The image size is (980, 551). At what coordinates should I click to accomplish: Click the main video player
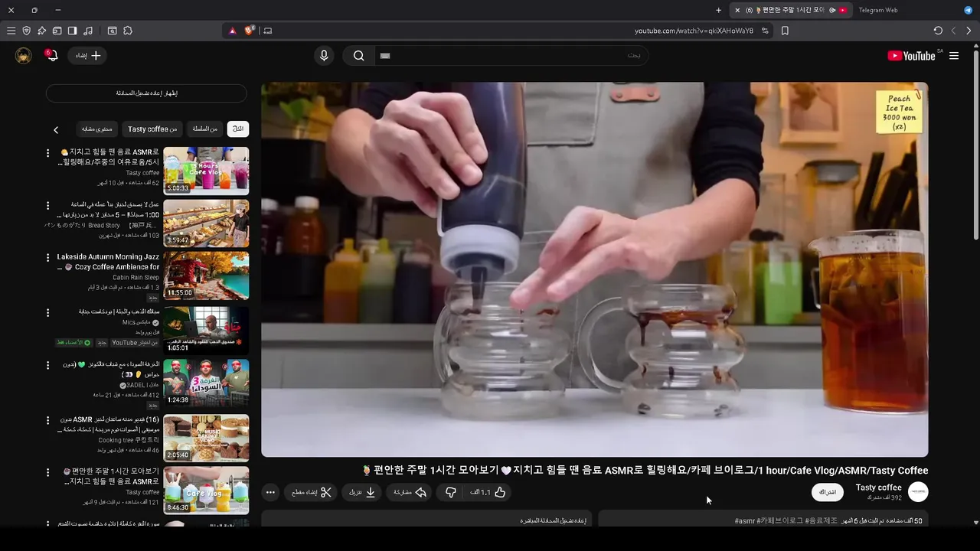tap(594, 269)
